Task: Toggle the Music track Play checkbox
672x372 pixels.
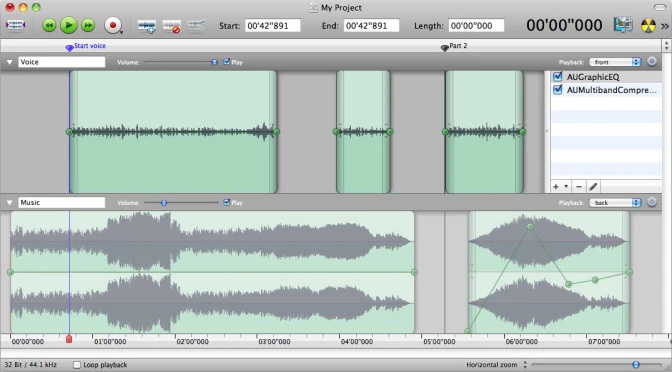Action: pos(227,202)
